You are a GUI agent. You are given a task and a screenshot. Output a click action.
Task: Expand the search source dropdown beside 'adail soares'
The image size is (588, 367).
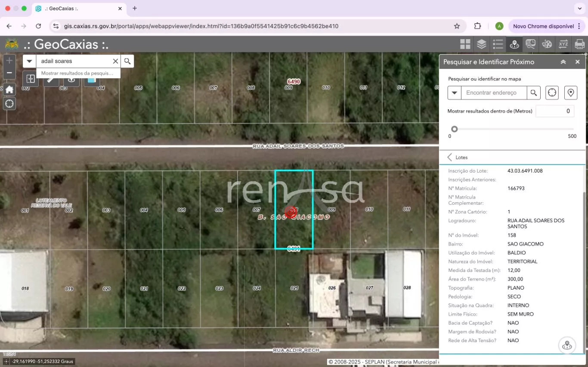tap(29, 61)
